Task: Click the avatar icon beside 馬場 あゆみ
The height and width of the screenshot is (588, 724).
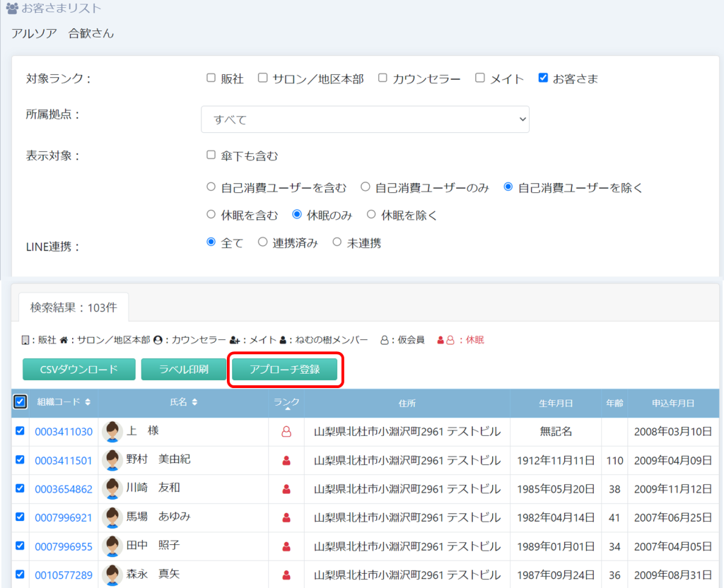Action: coord(112,517)
